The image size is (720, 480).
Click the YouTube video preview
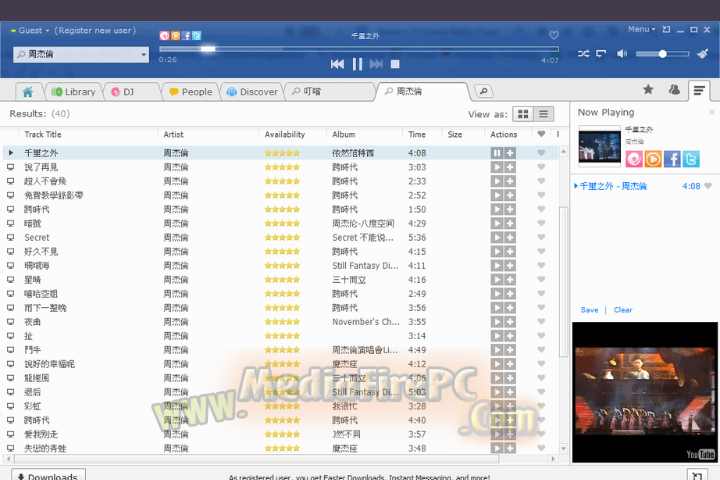click(x=644, y=392)
